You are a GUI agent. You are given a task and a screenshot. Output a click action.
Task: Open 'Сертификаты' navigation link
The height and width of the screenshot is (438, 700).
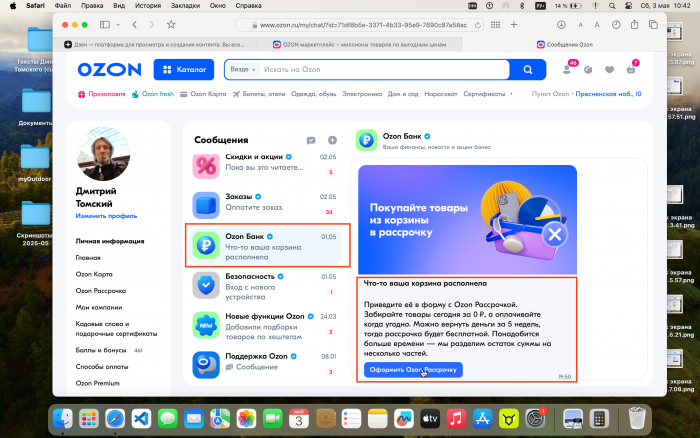(x=484, y=94)
